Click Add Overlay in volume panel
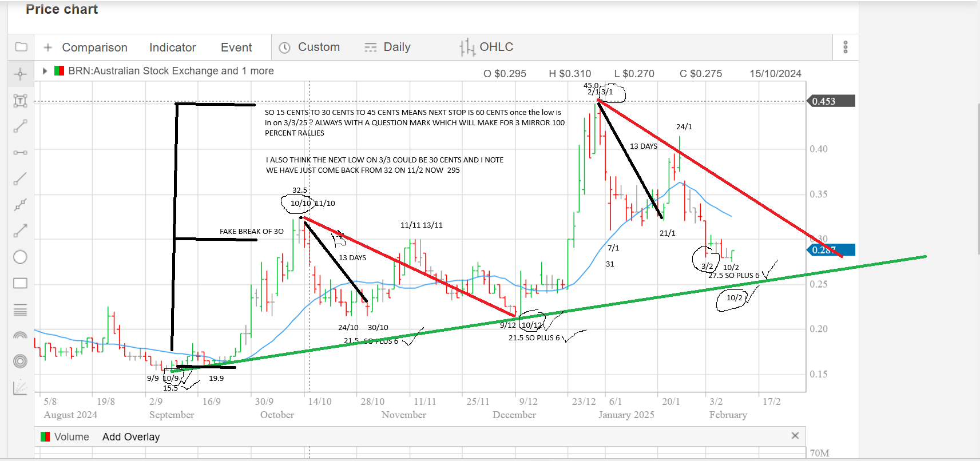The height and width of the screenshot is (461, 980). 131,437
